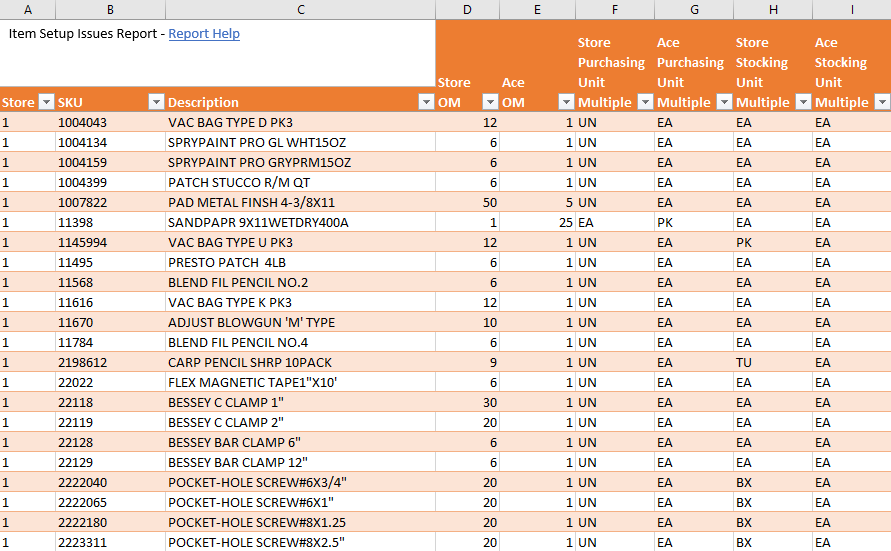The image size is (891, 551).
Task: Select CARP PENCIL SHRP 10PACK cell
Action: (301, 362)
